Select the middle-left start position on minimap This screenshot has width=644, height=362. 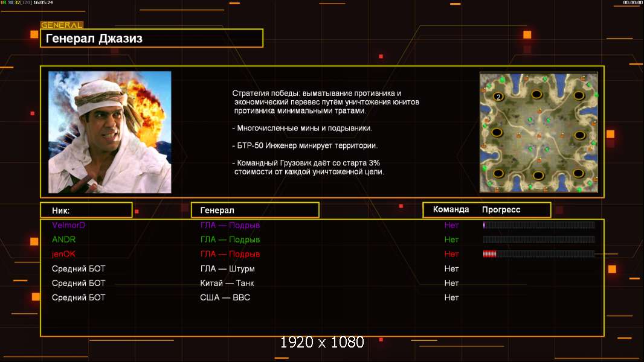(x=497, y=132)
